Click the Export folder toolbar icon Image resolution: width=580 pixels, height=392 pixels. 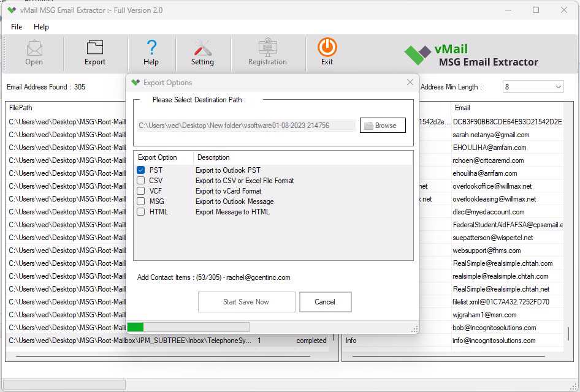pos(95,48)
